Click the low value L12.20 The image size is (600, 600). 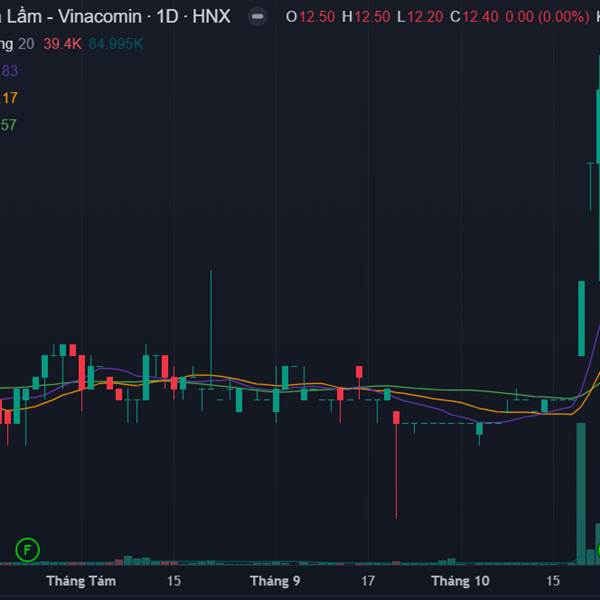420,17
